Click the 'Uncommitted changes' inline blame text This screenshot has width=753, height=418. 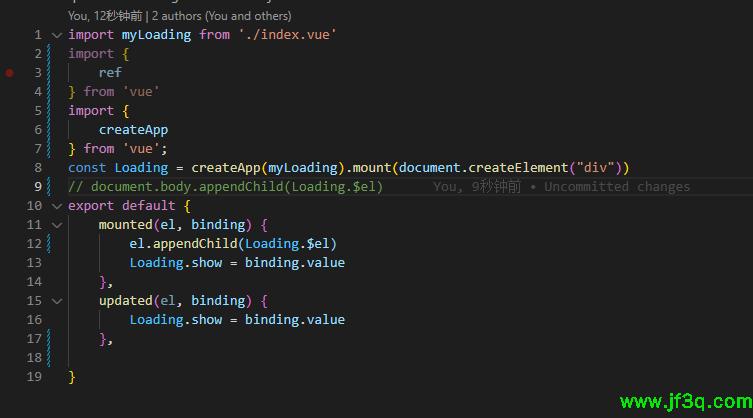point(616,187)
